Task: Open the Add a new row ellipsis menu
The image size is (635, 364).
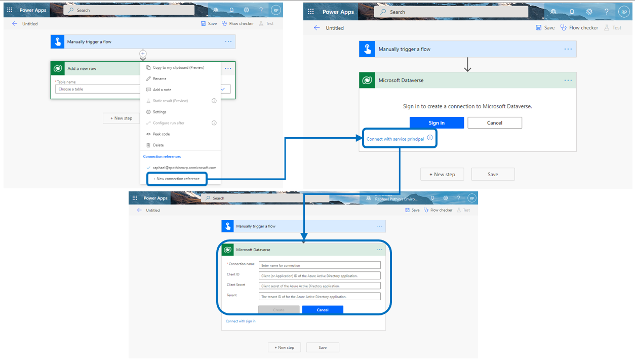Action: [x=228, y=68]
